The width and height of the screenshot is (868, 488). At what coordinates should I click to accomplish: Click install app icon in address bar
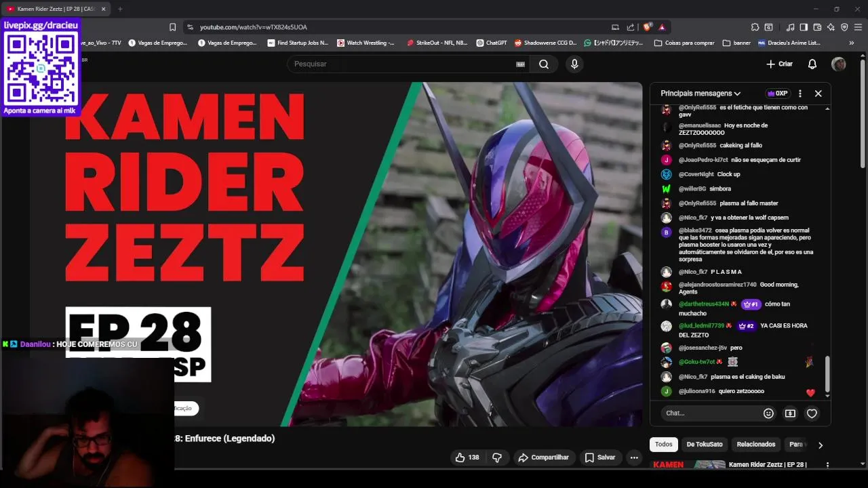point(615,27)
